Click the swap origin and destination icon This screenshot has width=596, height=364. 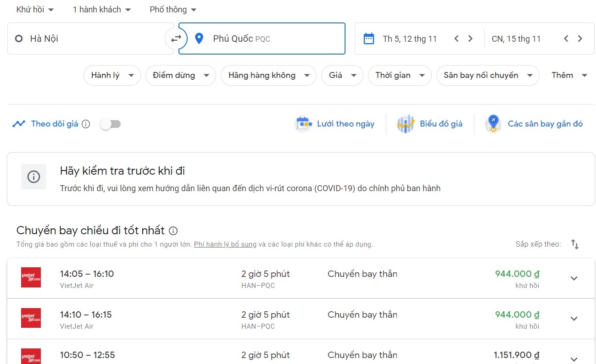[176, 39]
